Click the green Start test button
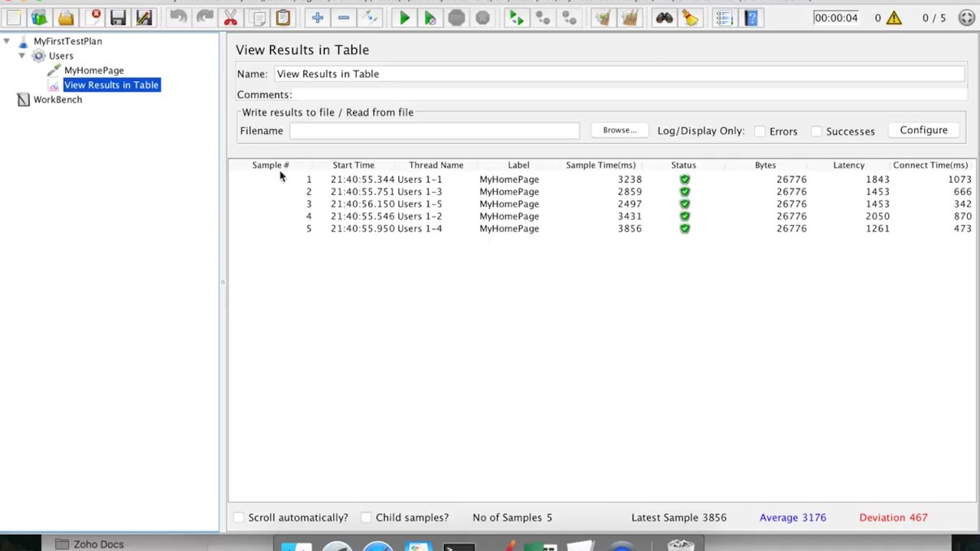Screen dimensions: 980x551 point(404,18)
